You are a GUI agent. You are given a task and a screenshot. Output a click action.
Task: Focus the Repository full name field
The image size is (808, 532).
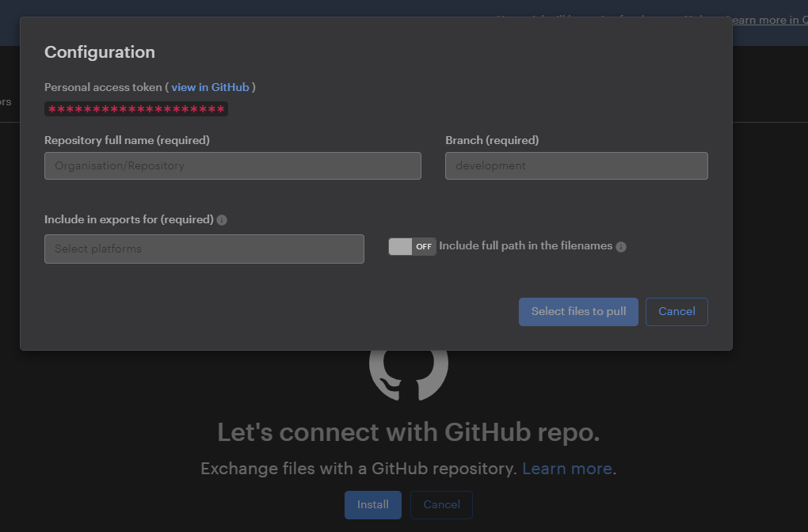[x=233, y=166]
